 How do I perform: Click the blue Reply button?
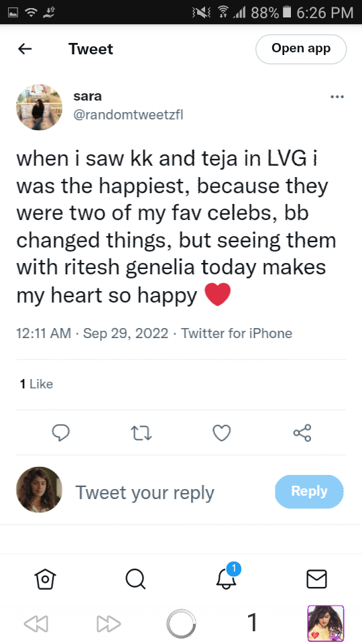309,491
